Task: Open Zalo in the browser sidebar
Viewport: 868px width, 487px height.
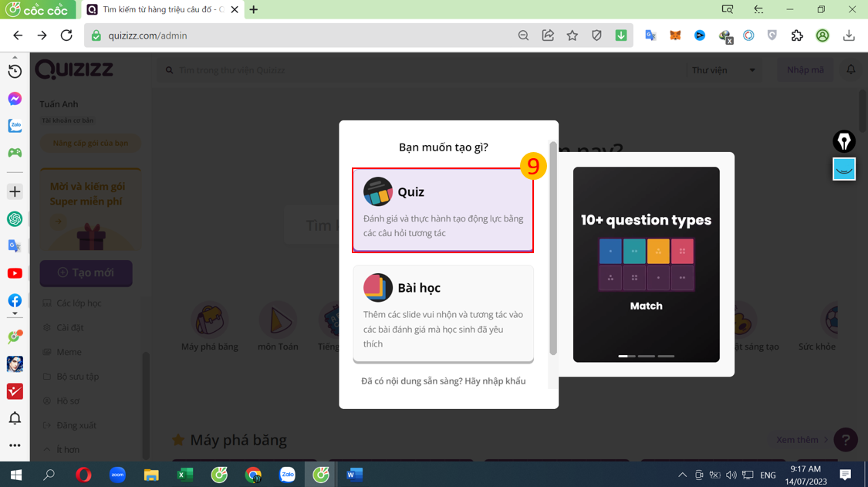Action: click(x=15, y=126)
